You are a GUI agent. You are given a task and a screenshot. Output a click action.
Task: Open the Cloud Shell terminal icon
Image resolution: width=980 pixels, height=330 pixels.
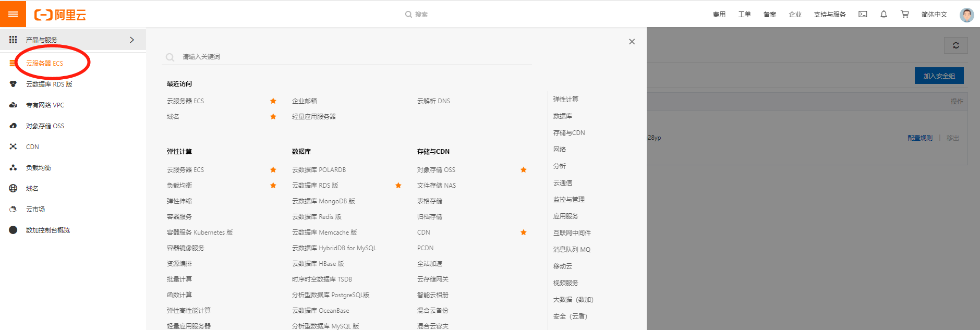(863, 15)
